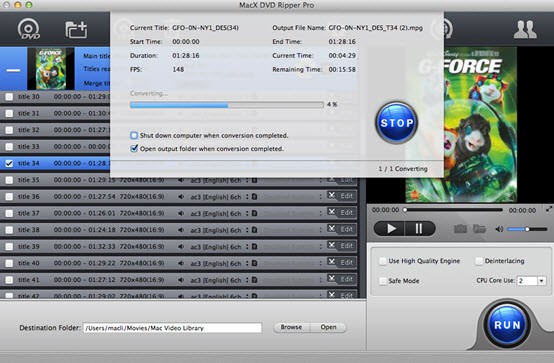The image size is (554, 363).
Task: Click the audio speaker icon on title 36
Action: 181,197
